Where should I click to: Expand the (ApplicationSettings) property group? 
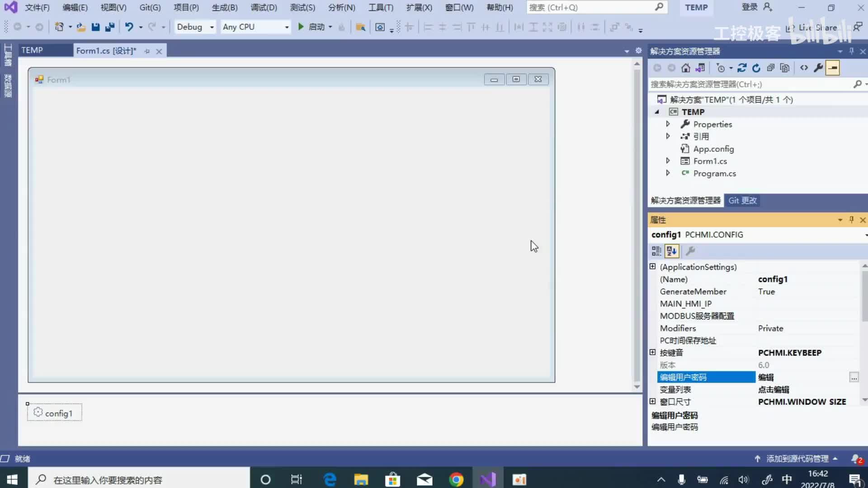pyautogui.click(x=652, y=267)
